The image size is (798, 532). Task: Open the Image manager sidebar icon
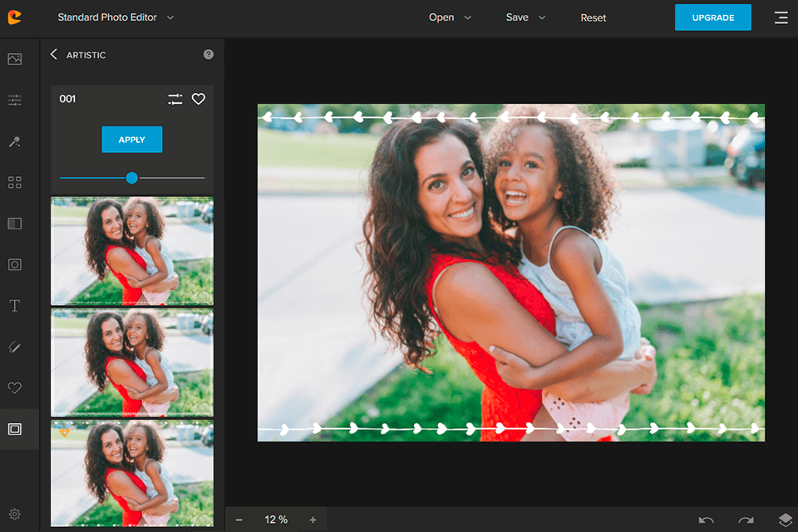pyautogui.click(x=15, y=59)
